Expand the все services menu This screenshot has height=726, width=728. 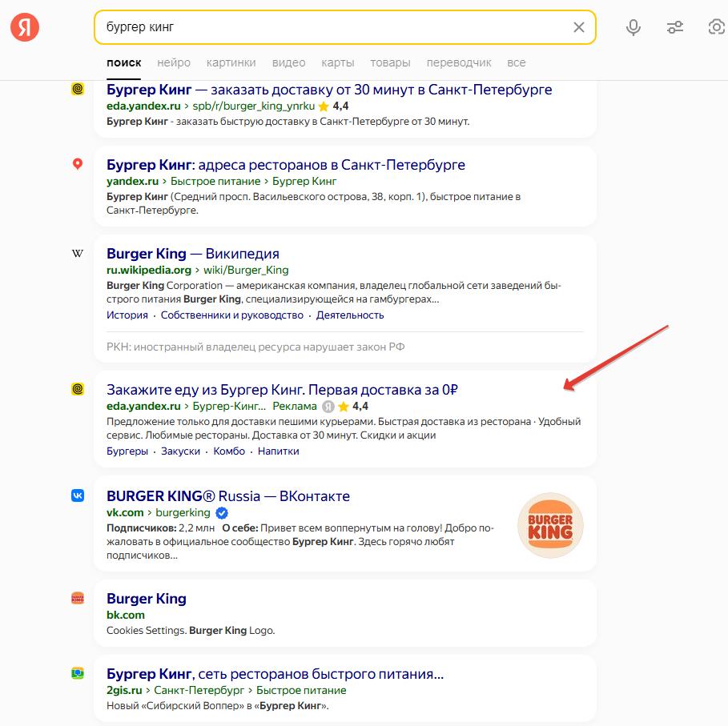[x=517, y=62]
